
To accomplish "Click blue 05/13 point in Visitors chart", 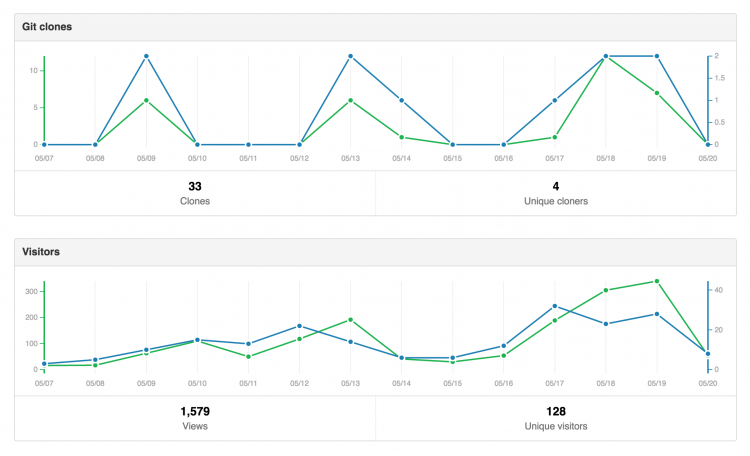I will coord(351,342).
